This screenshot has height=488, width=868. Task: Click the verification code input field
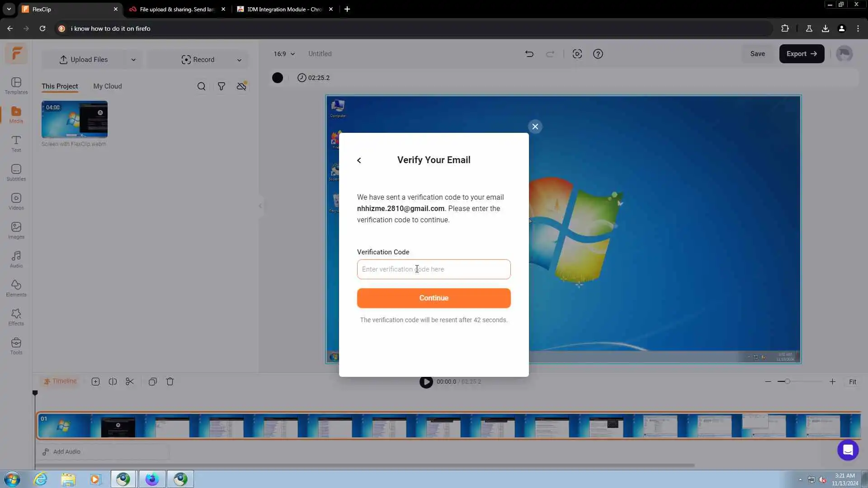click(x=434, y=269)
